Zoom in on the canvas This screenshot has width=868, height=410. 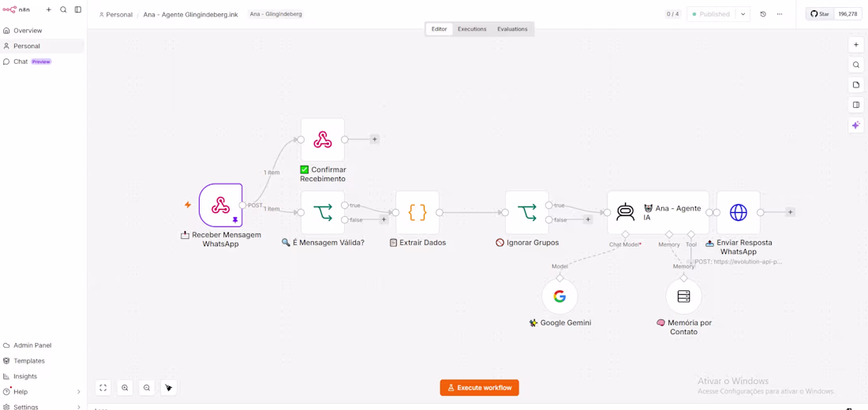tap(125, 388)
